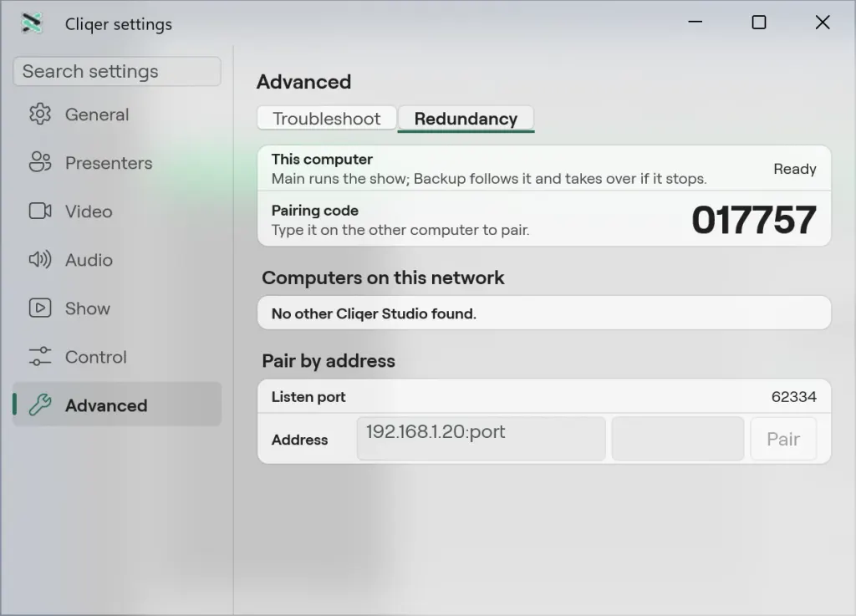Image resolution: width=856 pixels, height=616 pixels.
Task: Click the 'Main runs the show' description text
Action: click(x=489, y=178)
